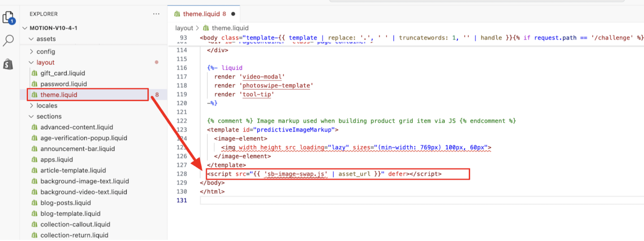Open blog-posts.liquid file
644x241 pixels.
tap(66, 203)
